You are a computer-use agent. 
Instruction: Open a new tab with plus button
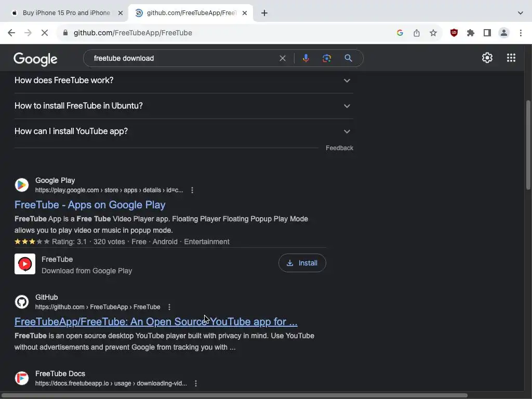click(264, 13)
